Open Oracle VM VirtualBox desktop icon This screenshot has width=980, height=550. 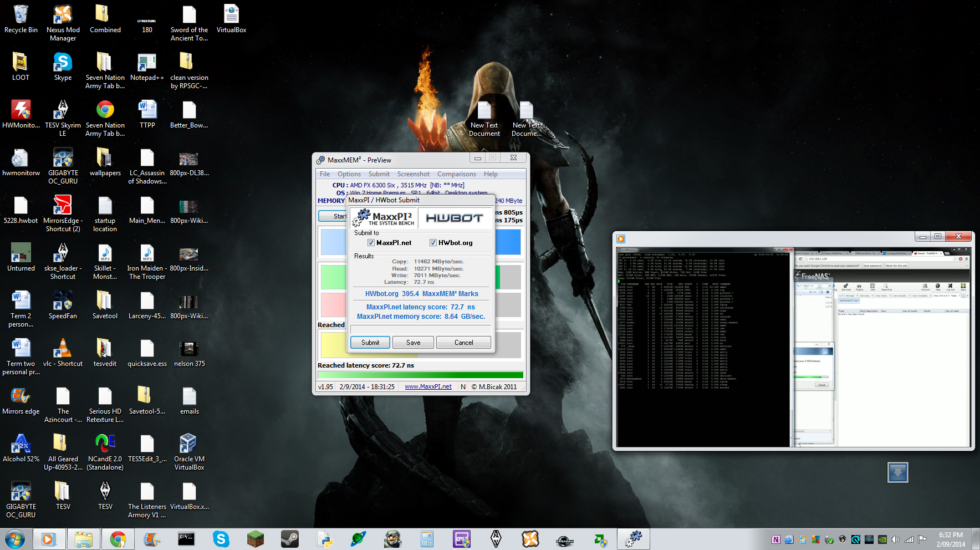pos(189,452)
